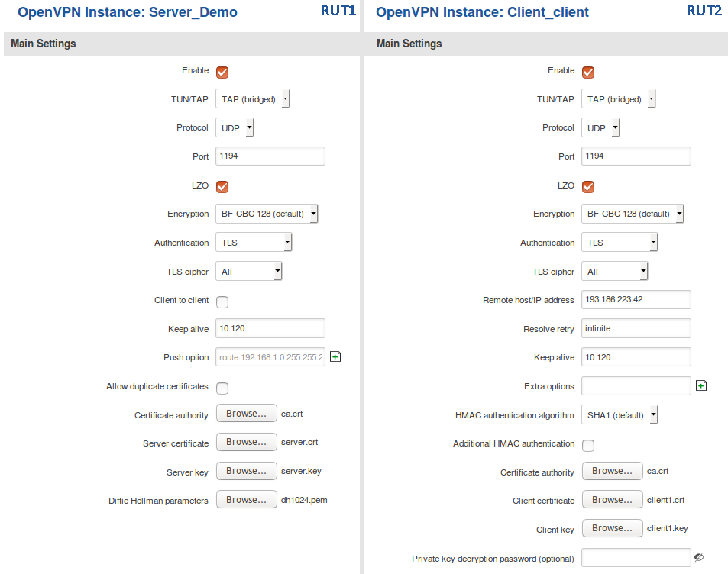728x574 pixels.
Task: Toggle the Enable checkbox on RUT2 client
Action: click(x=588, y=72)
